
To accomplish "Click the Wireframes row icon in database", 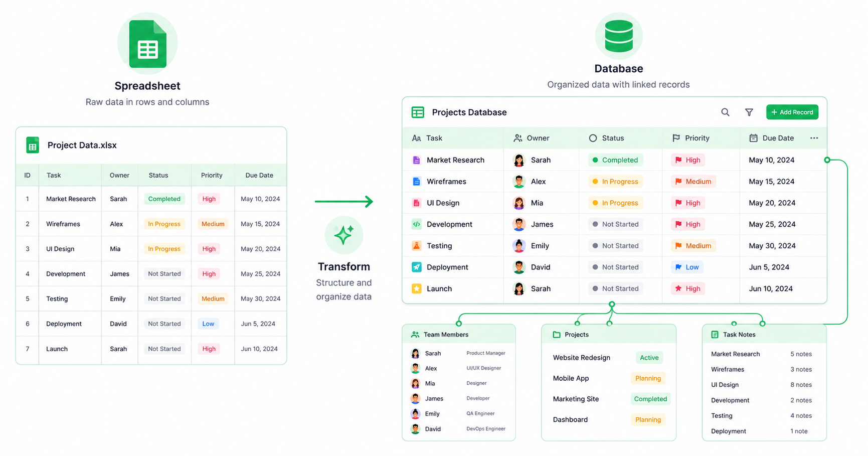I will [416, 182].
